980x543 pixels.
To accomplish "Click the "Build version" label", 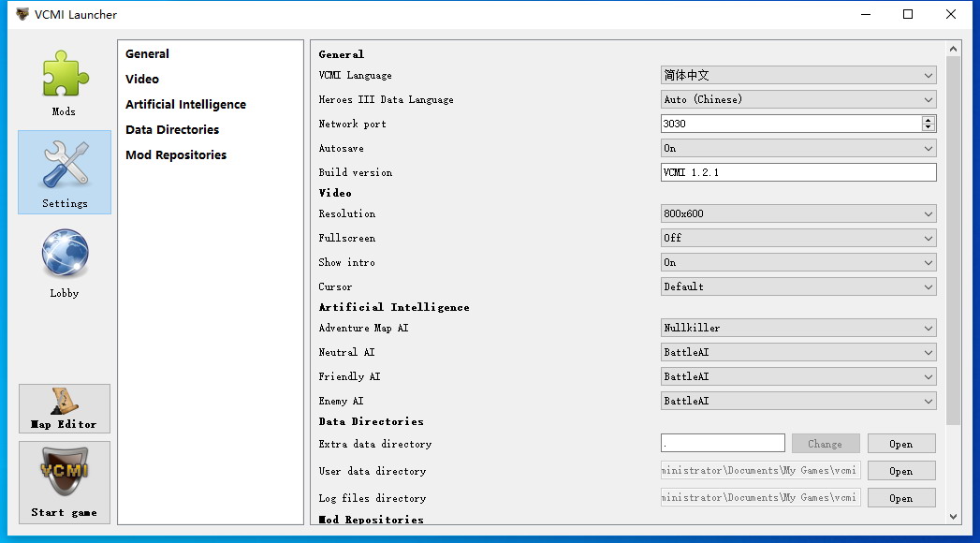I will (x=355, y=172).
